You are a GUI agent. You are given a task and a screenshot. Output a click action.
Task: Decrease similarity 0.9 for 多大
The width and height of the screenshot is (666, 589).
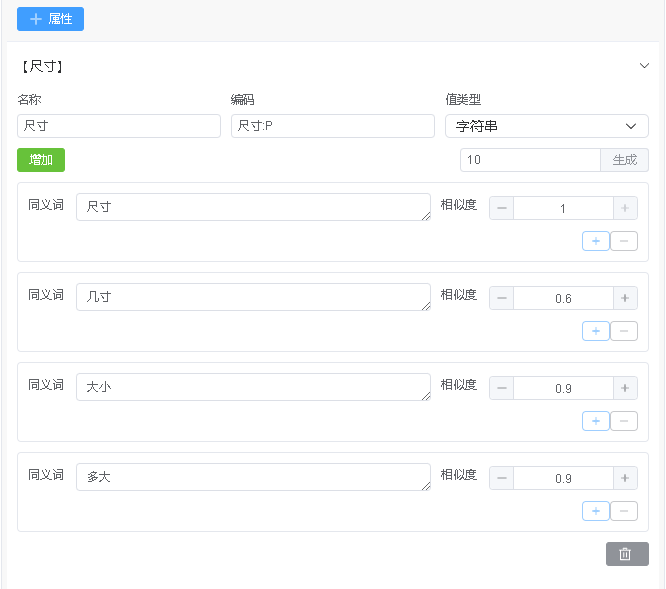[x=502, y=478]
